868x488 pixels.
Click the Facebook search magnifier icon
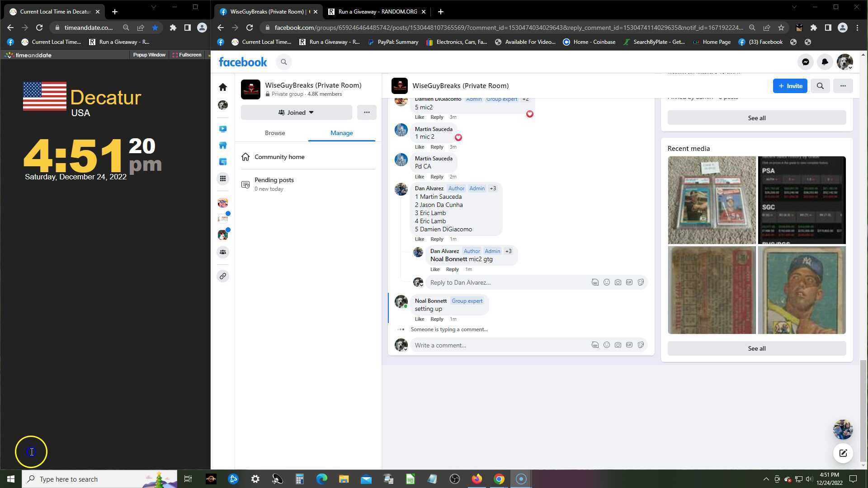point(284,62)
